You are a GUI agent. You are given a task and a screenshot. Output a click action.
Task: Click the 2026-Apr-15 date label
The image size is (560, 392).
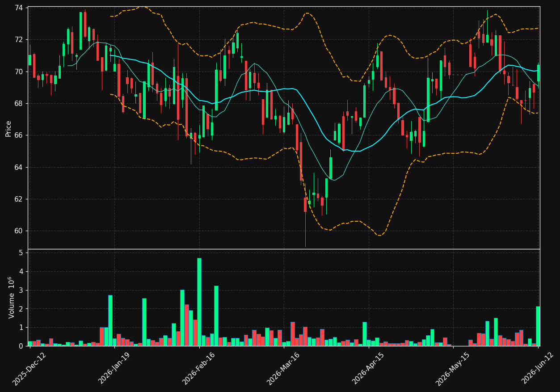pos(368,369)
